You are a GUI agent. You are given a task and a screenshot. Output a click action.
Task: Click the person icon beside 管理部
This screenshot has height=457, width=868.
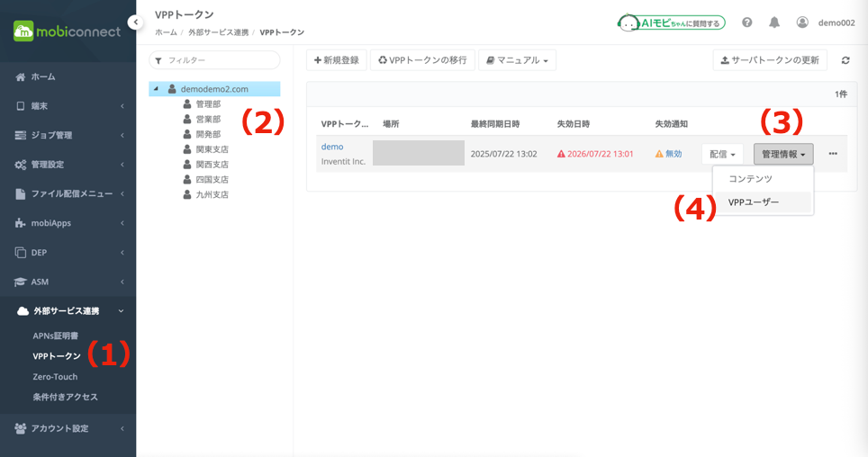click(187, 104)
